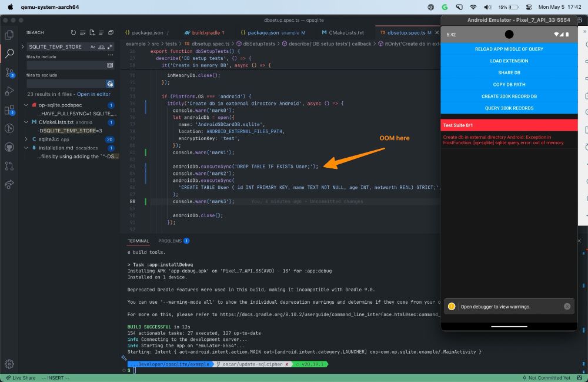Expand the sqlite3.c results
The image size is (588, 382).
[26, 139]
